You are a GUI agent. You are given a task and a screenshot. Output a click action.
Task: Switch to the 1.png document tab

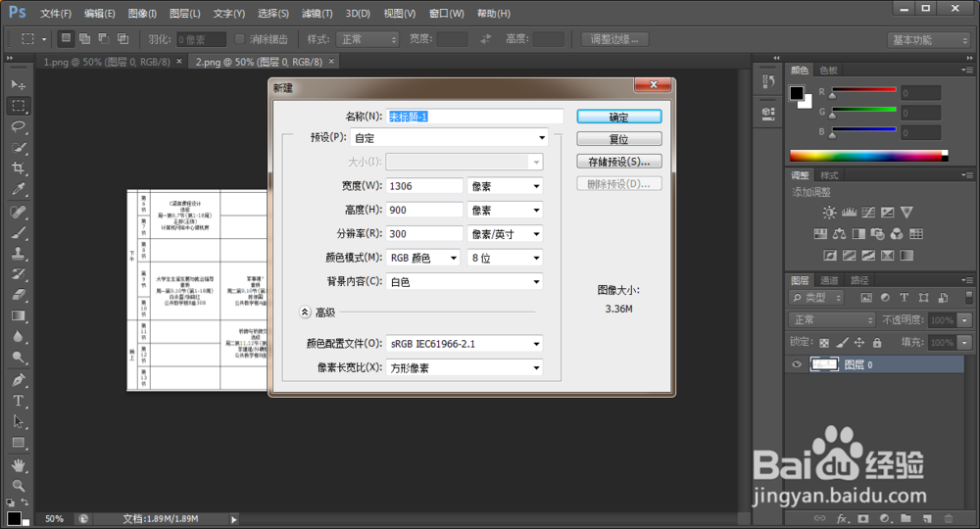pos(106,62)
